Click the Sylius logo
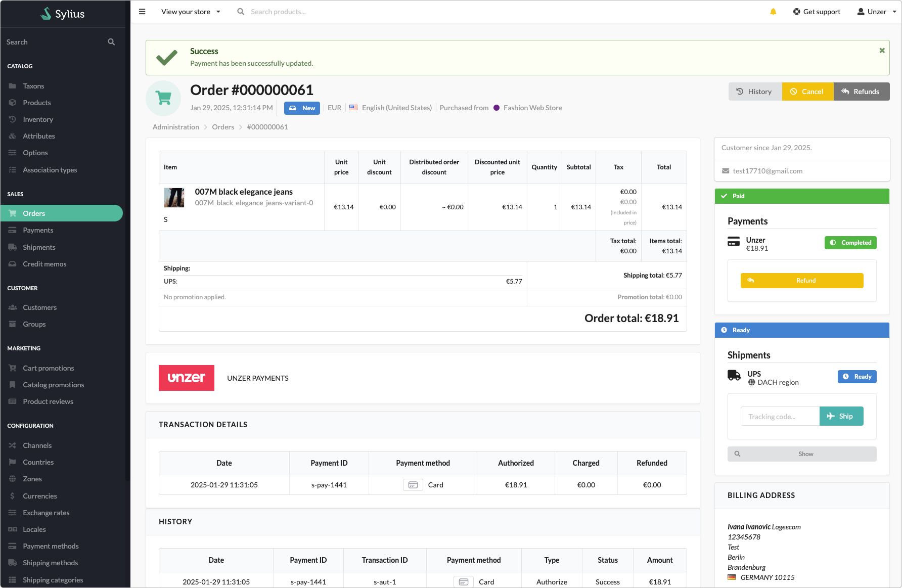 click(63, 14)
